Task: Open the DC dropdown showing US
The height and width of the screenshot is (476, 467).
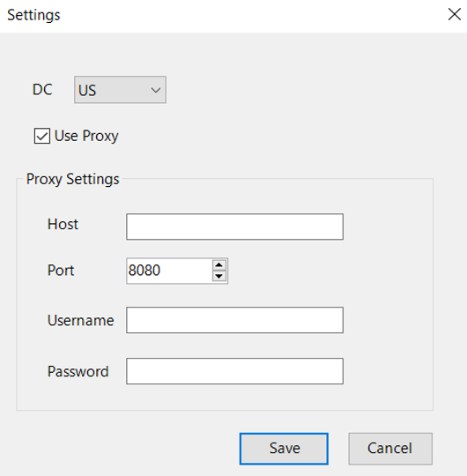Action: (120, 90)
